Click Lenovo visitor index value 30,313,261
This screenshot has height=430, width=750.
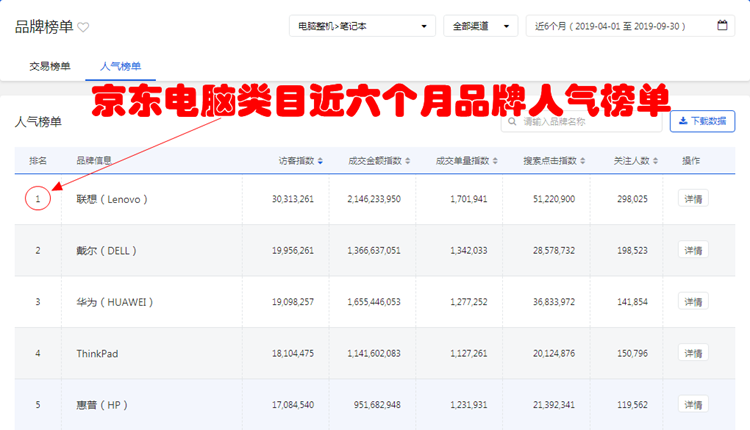[x=293, y=199]
